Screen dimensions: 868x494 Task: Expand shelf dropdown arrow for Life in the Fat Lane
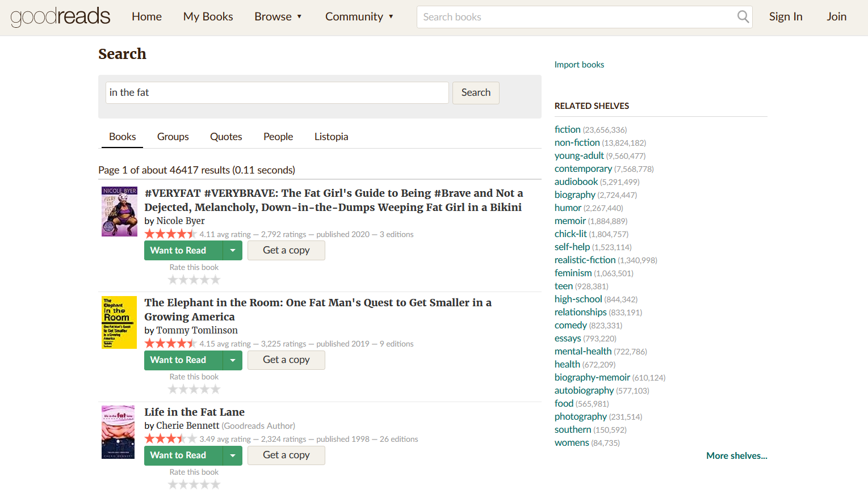coord(233,455)
